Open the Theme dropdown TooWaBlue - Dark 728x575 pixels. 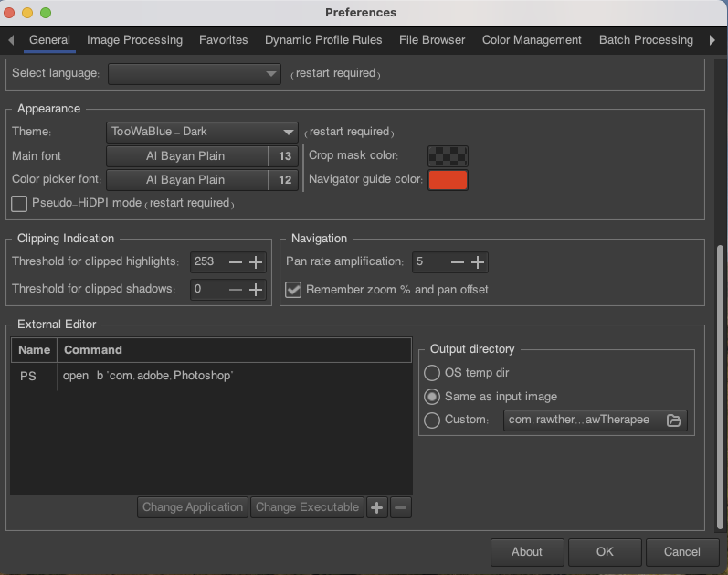tap(203, 132)
